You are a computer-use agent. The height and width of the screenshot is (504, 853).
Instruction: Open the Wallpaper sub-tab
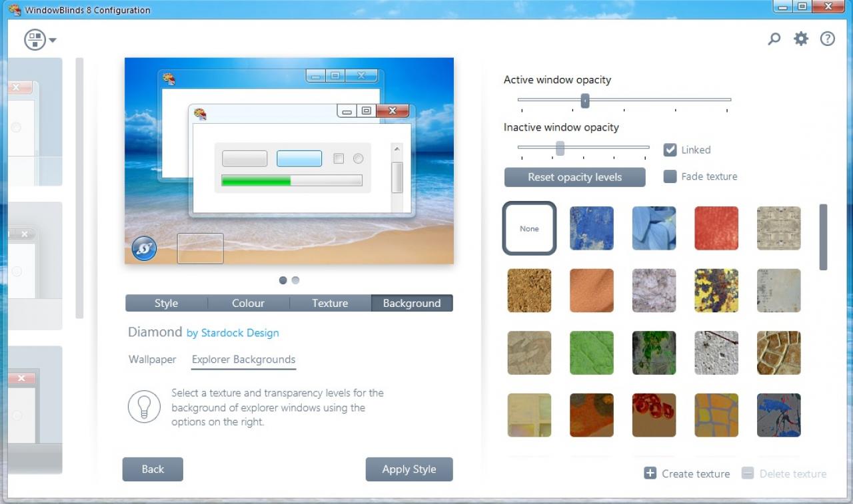153,360
